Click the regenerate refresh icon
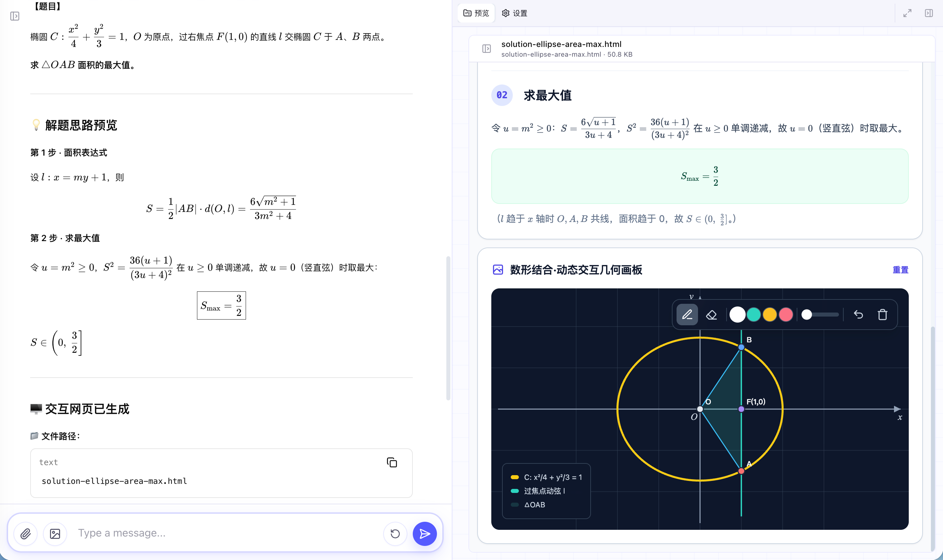The width and height of the screenshot is (943, 560). point(395,534)
